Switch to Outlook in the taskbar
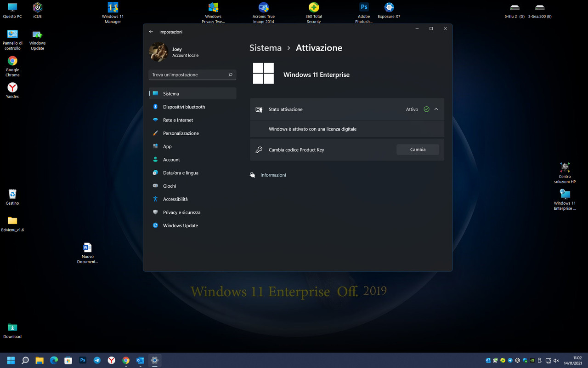The height and width of the screenshot is (368, 588). pos(140,360)
